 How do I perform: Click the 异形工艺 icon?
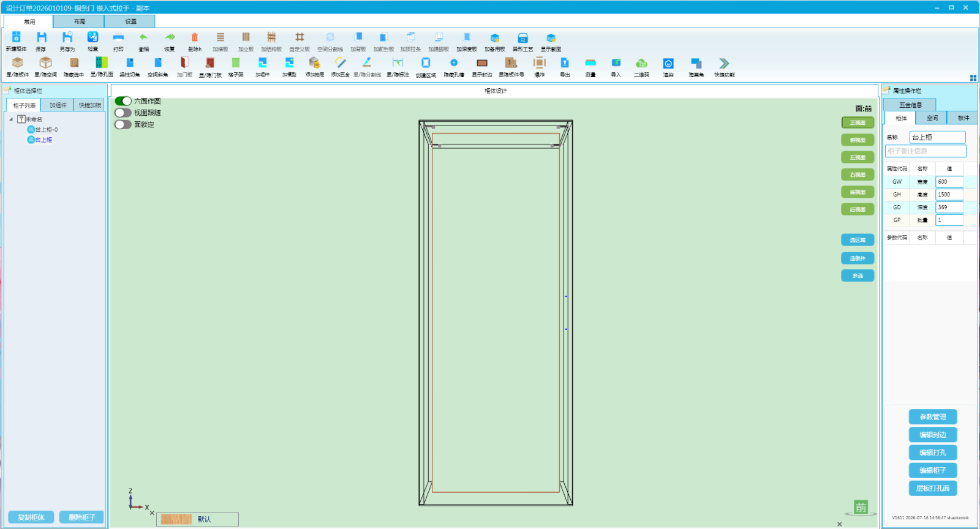tap(522, 37)
